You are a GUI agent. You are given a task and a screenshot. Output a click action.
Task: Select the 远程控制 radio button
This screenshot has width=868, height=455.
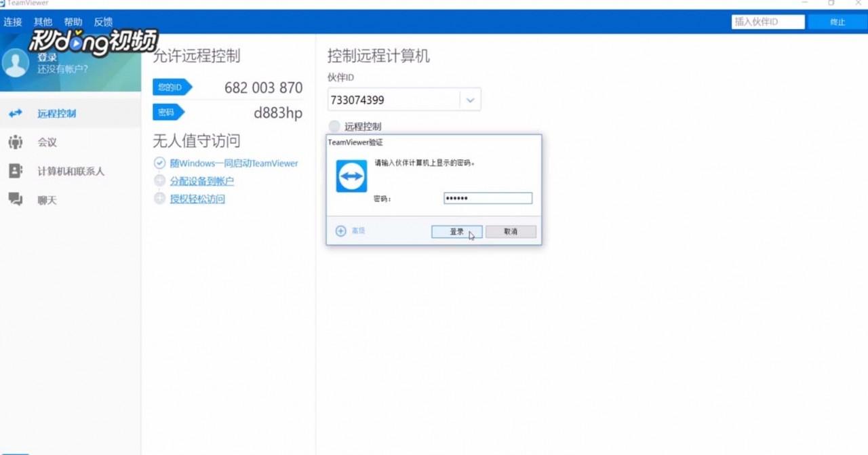pos(334,126)
